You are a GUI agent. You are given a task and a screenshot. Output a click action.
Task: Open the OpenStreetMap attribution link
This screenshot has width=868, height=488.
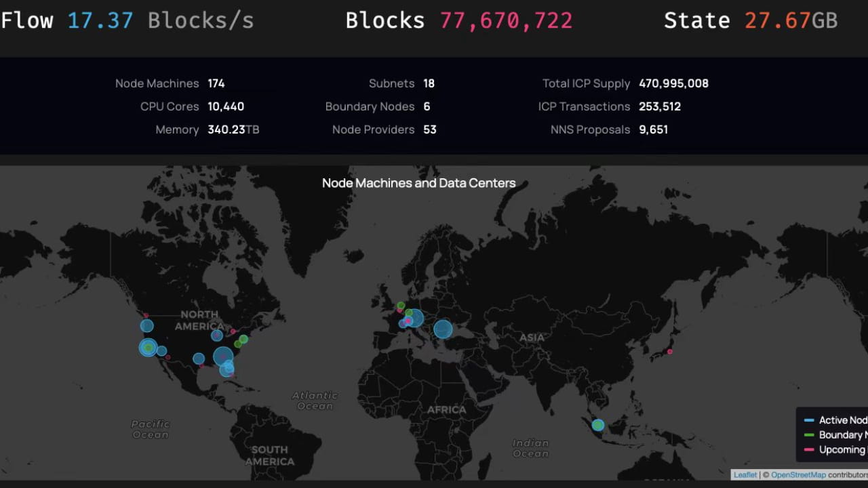798,474
